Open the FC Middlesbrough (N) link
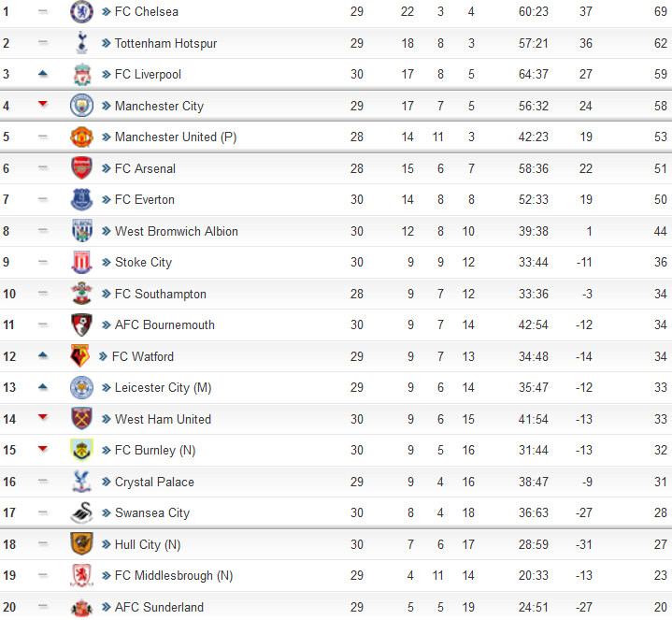Viewport: 672px width, 620px height. 174,575
